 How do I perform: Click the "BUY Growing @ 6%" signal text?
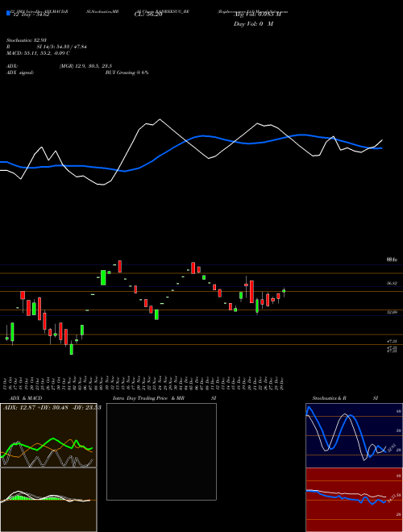tap(127, 73)
